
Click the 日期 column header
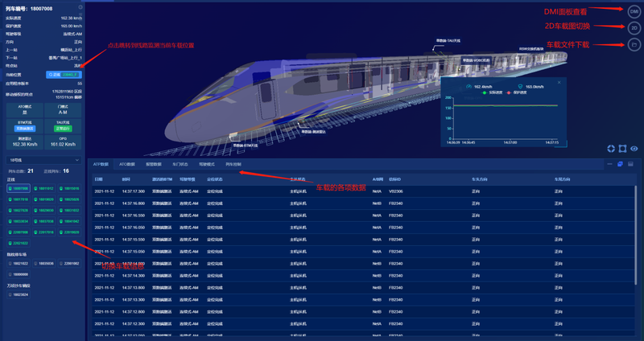98,179
